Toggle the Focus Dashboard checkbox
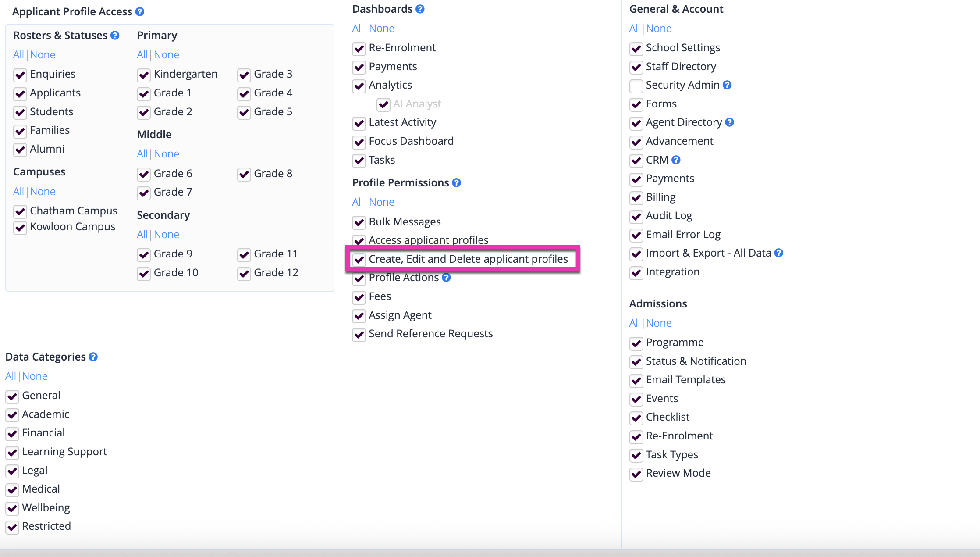Viewport: 980px width, 557px height. pos(359,142)
